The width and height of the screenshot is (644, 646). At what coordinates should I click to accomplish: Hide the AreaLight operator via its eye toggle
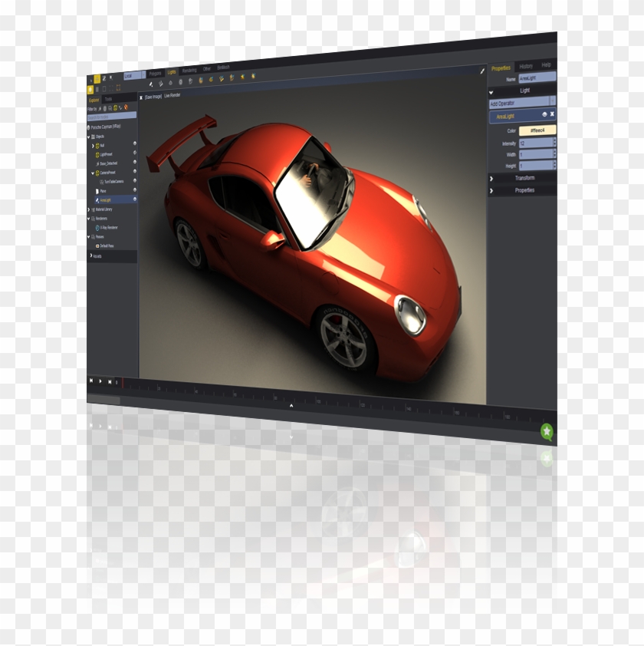(x=545, y=114)
